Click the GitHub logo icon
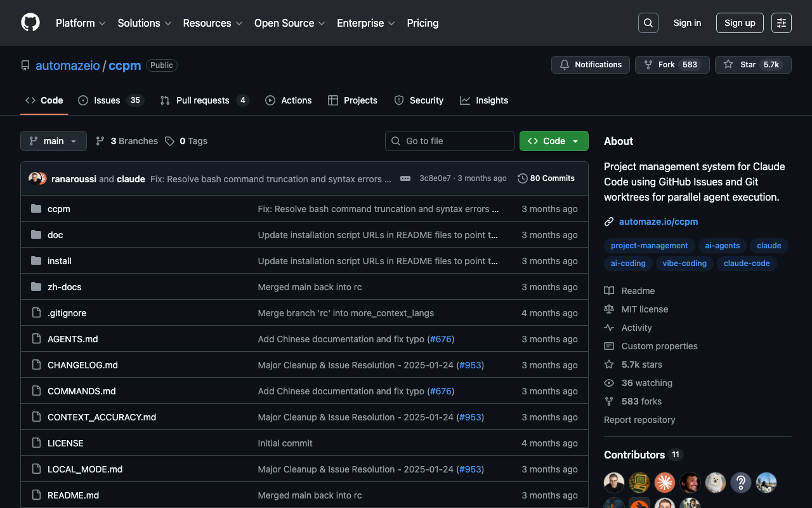The image size is (812, 508). pos(30,23)
